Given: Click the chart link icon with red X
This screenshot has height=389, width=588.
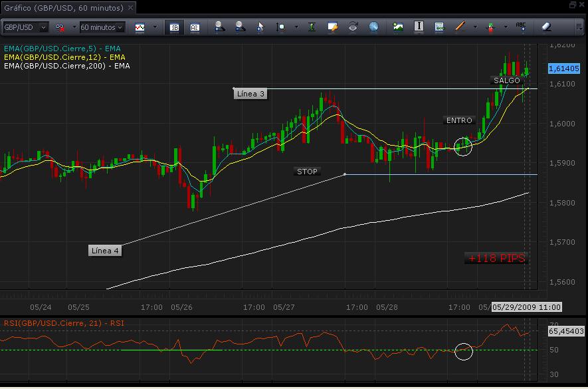Looking at the screenshot, I should [x=60, y=27].
